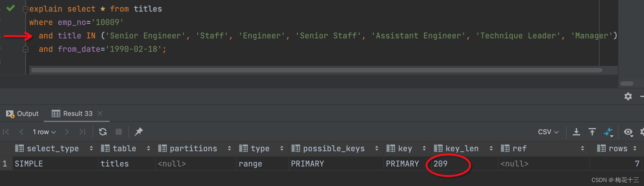The image size is (644, 186).
Task: Click the select_type column header
Action: (x=53, y=148)
